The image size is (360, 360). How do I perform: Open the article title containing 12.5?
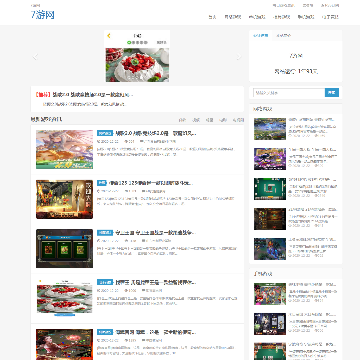point(151,183)
